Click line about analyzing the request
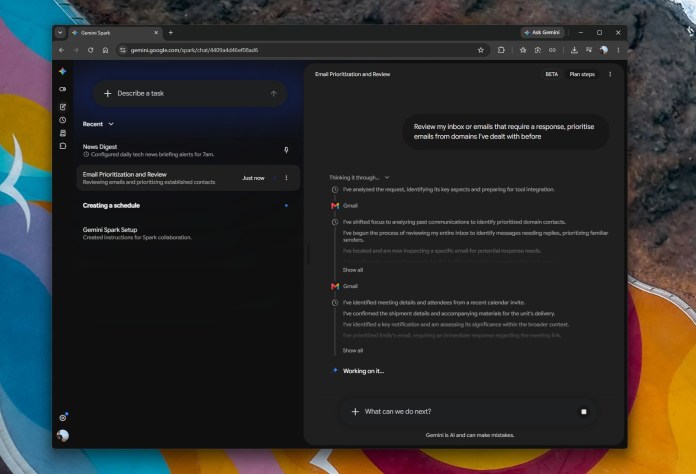696x474 pixels. 449,190
